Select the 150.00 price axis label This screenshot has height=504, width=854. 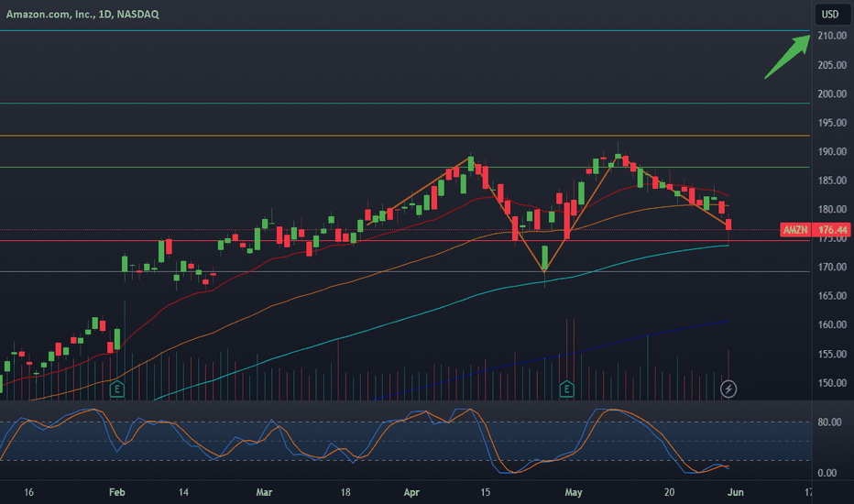tap(832, 383)
